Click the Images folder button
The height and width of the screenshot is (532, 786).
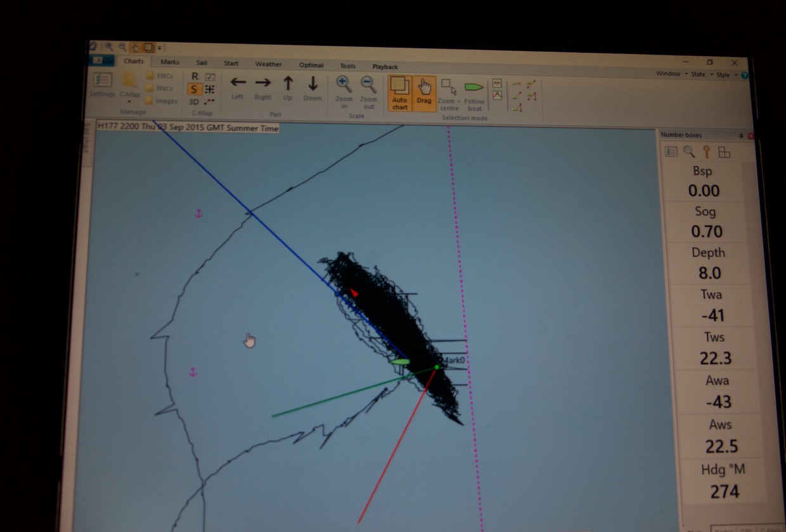[x=162, y=101]
